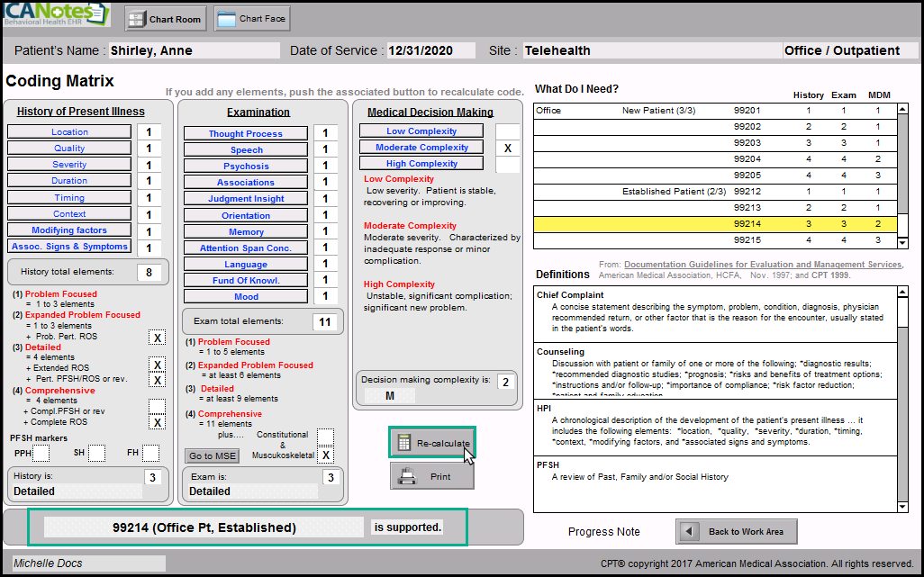Click the Severity history element
This screenshot has width=924, height=577.
coord(69,165)
